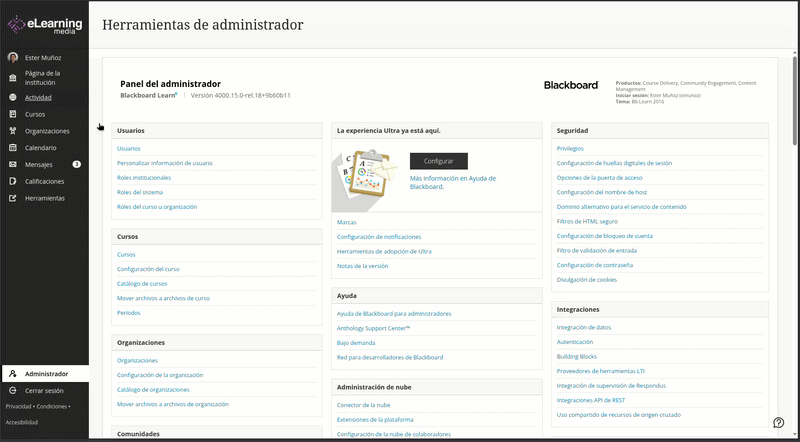Screen dimensions: 800x442
Task: Open Configuración de la organización link
Action: (x=160, y=375)
